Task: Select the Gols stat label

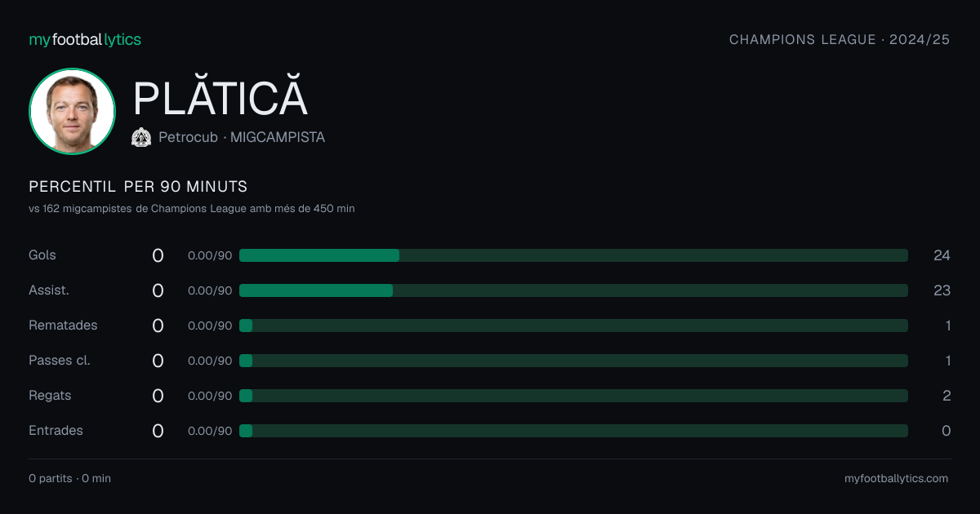Action: pyautogui.click(x=42, y=255)
